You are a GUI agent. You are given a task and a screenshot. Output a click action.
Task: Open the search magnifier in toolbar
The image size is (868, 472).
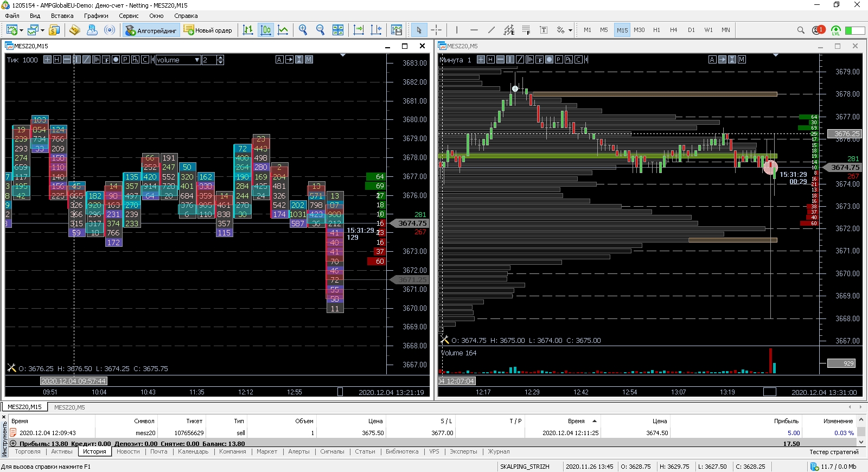coord(801,30)
